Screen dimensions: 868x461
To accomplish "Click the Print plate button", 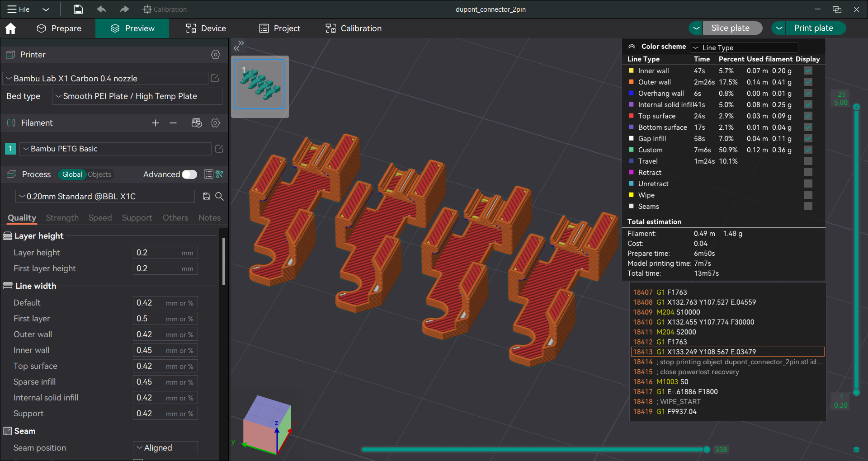I will (813, 28).
